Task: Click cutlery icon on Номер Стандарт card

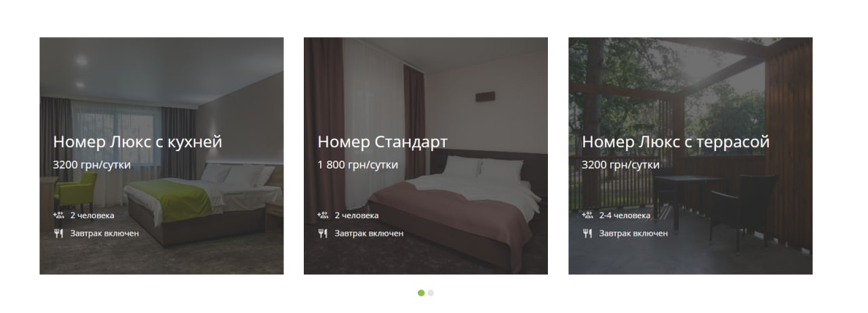Action: (323, 233)
